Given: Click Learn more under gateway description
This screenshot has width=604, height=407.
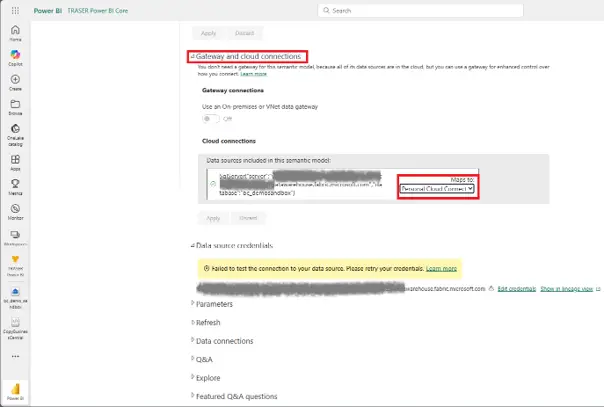Looking at the screenshot, I should (253, 74).
